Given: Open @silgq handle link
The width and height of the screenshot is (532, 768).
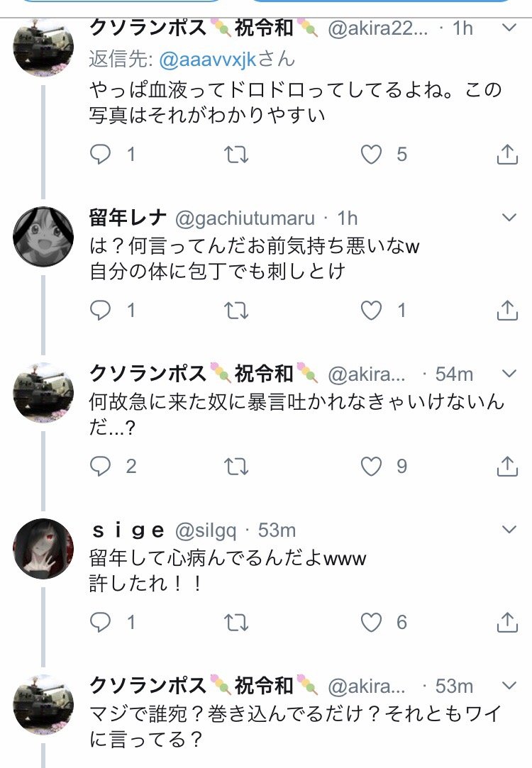Looking at the screenshot, I should click(206, 530).
